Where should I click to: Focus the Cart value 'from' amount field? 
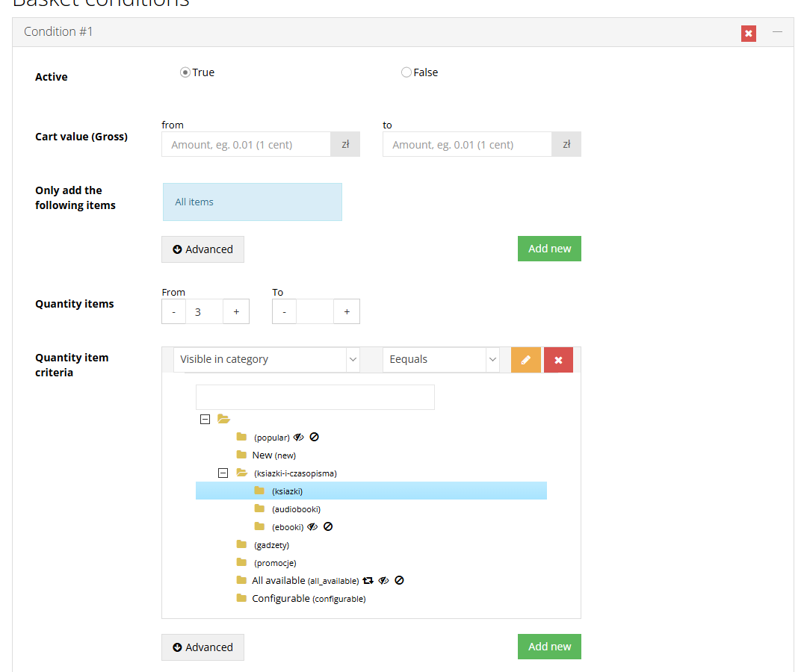tap(246, 144)
